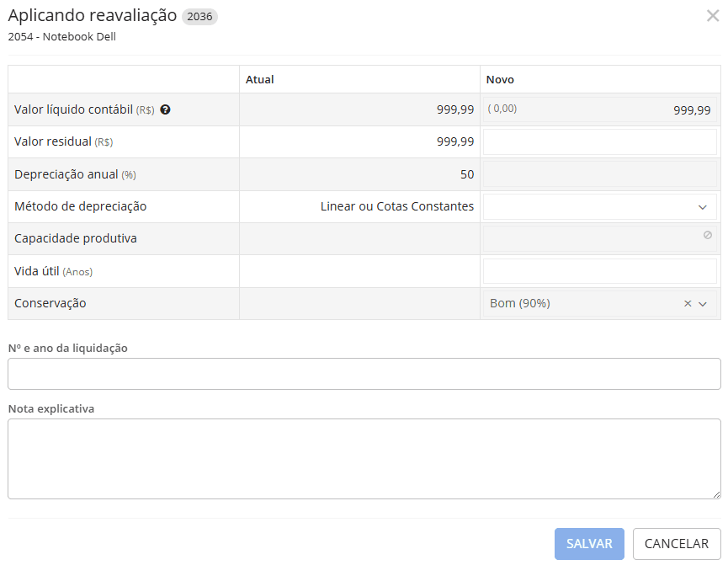This screenshot has height=565, width=728.
Task: Click inside the Nota explicativa text area
Action: (364, 459)
